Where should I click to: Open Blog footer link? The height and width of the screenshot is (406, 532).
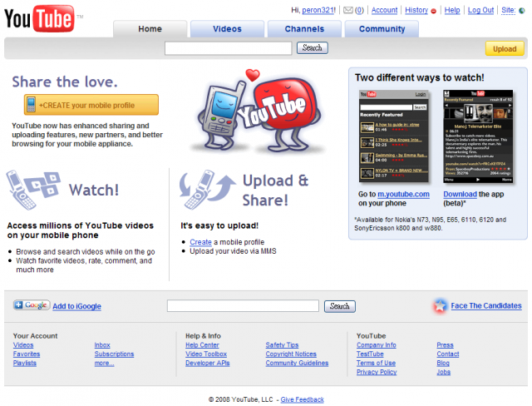[443, 364]
